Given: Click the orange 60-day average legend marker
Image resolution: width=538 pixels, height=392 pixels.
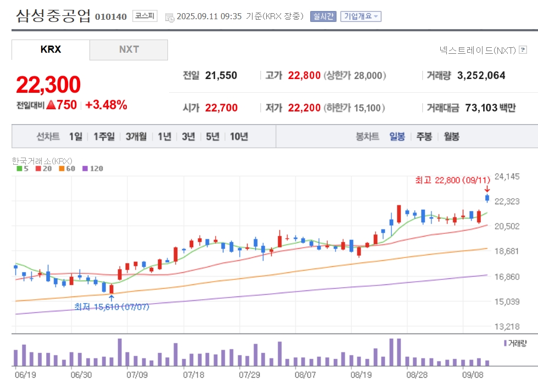Looking at the screenshot, I should click(x=61, y=169).
